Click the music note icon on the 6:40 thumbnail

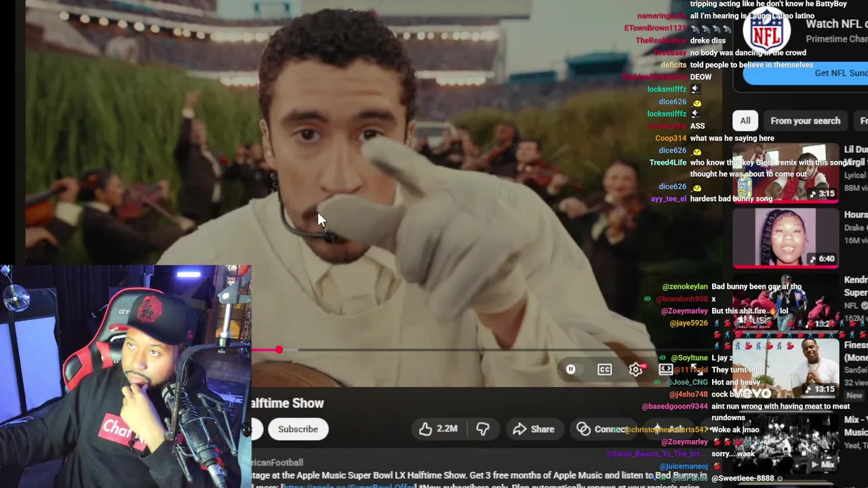click(x=813, y=259)
